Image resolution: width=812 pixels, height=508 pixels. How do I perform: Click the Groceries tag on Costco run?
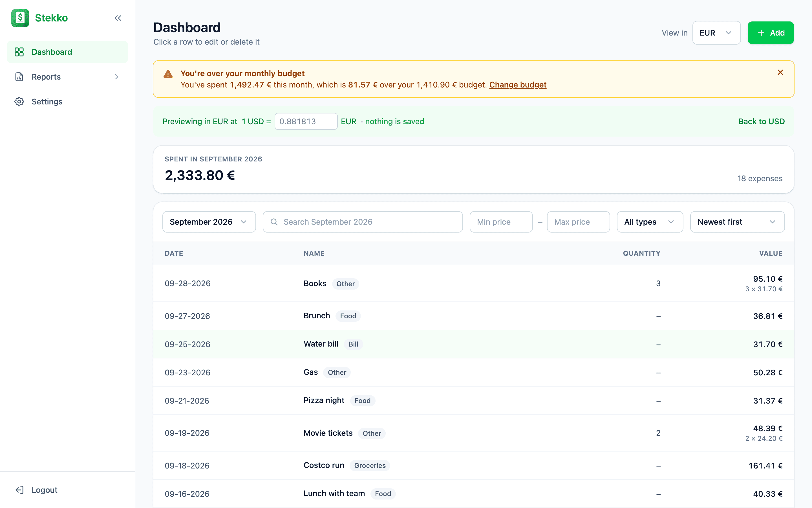pos(370,465)
